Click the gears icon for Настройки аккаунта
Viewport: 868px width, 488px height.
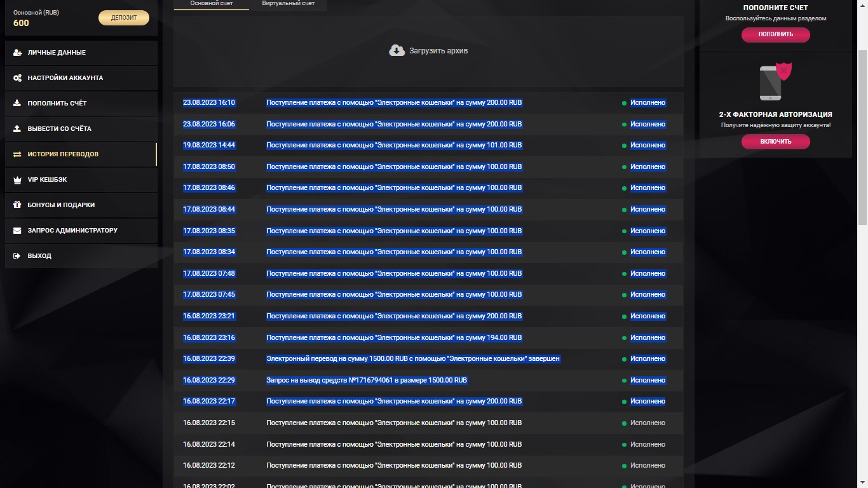click(x=17, y=78)
